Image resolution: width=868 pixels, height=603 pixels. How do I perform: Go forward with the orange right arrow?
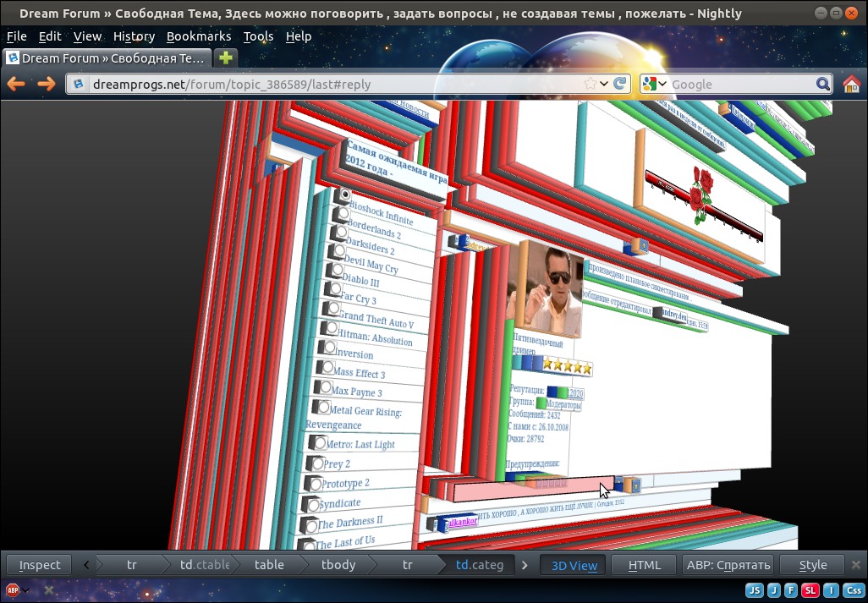(x=47, y=84)
